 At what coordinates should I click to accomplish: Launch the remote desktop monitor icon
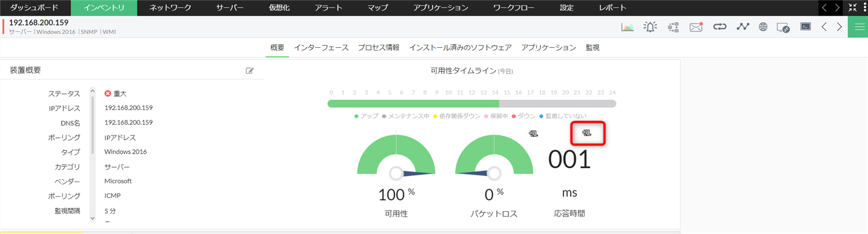click(783, 27)
